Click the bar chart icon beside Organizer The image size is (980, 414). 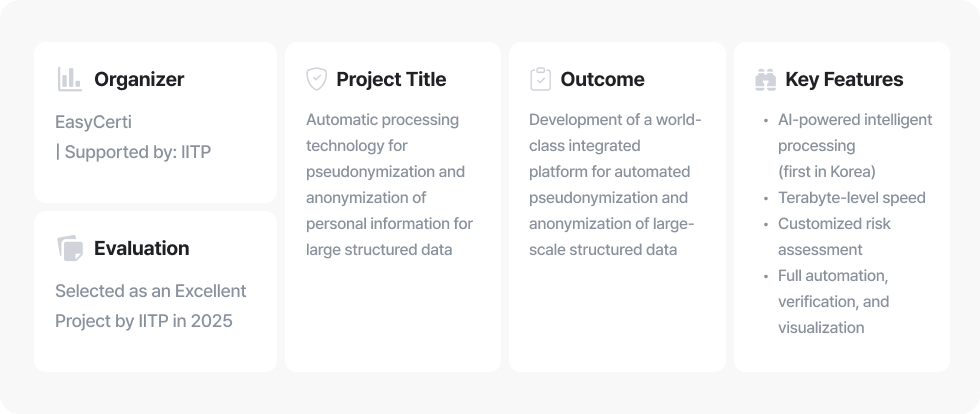click(x=69, y=79)
